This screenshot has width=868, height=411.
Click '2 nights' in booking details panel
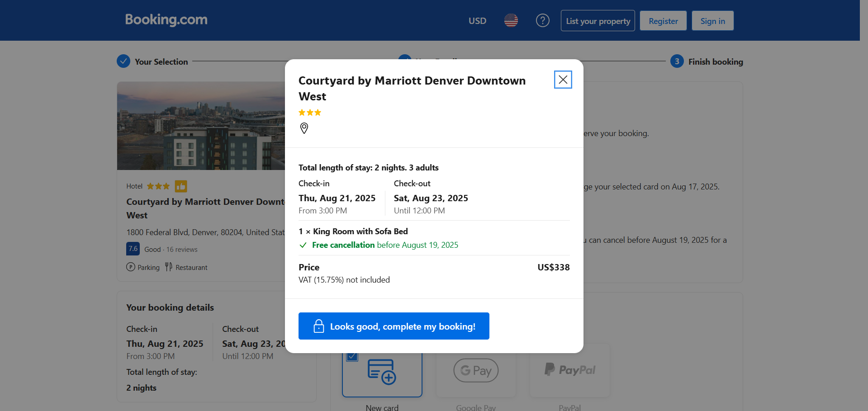coord(141,388)
